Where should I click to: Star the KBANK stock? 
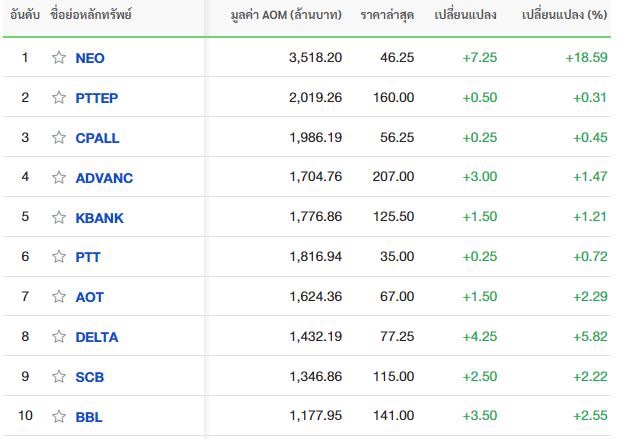(x=59, y=217)
